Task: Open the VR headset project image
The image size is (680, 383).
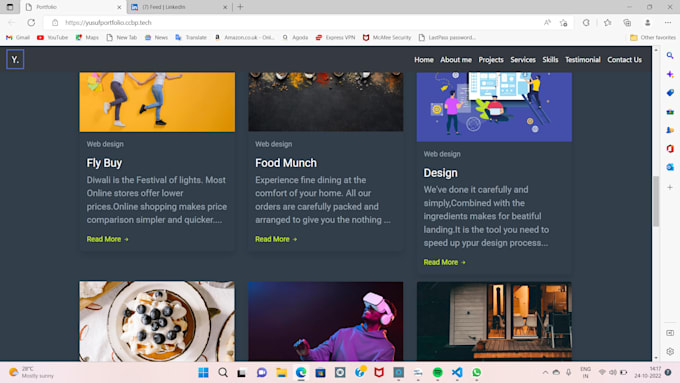Action: click(326, 321)
